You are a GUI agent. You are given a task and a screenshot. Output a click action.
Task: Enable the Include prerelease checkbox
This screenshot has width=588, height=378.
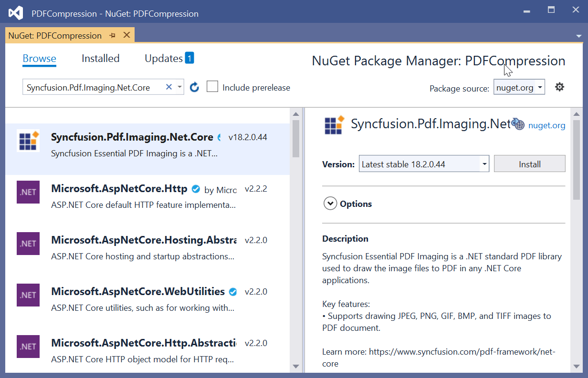point(212,87)
